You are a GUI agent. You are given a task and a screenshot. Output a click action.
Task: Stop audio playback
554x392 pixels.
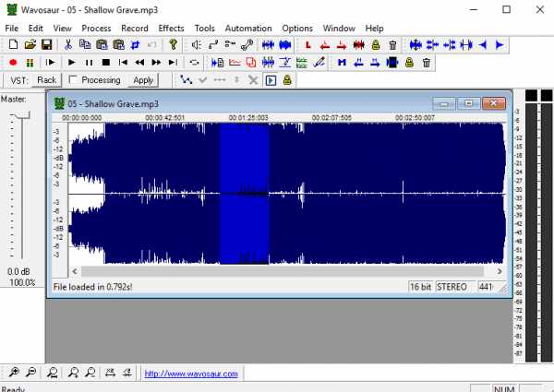[105, 62]
